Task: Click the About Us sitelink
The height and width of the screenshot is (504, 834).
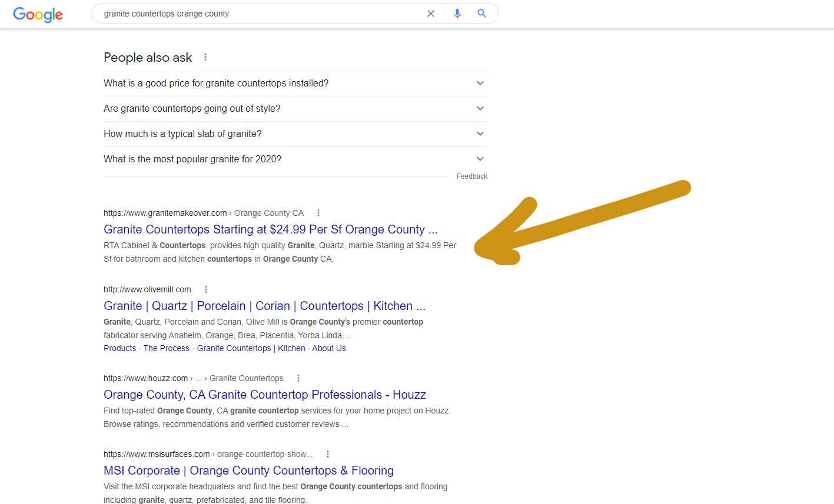Action: coord(329,348)
